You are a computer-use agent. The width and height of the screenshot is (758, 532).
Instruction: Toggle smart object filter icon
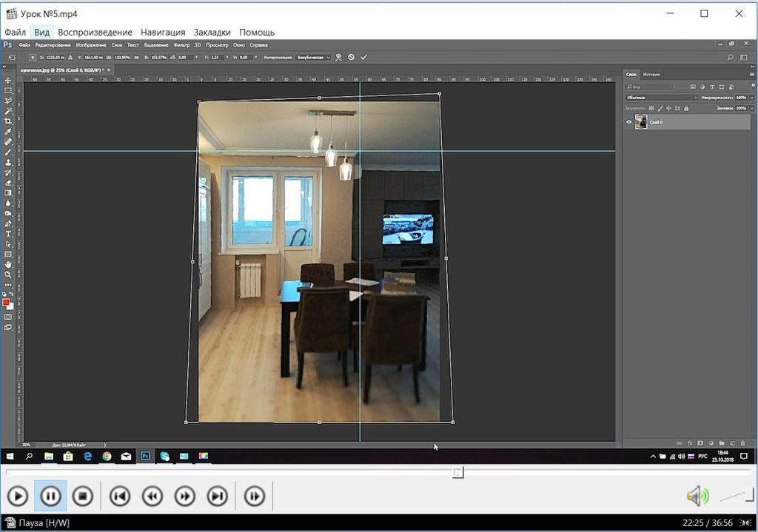[731, 87]
